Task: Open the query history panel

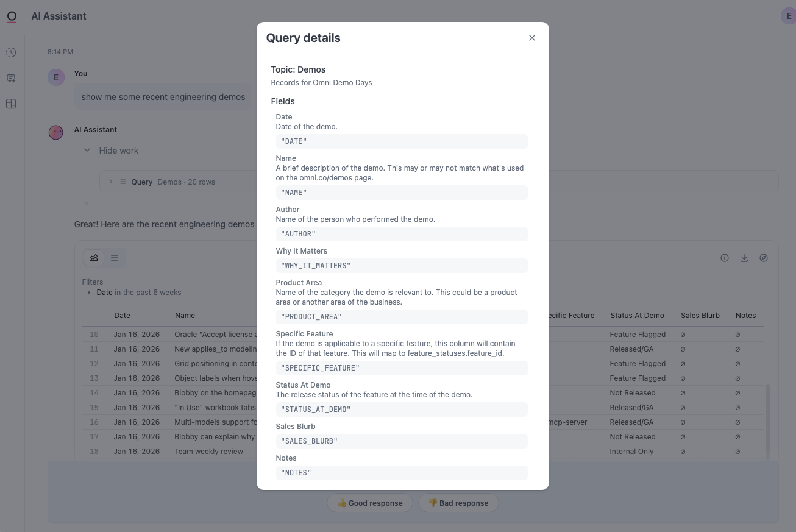Action: [x=10, y=52]
